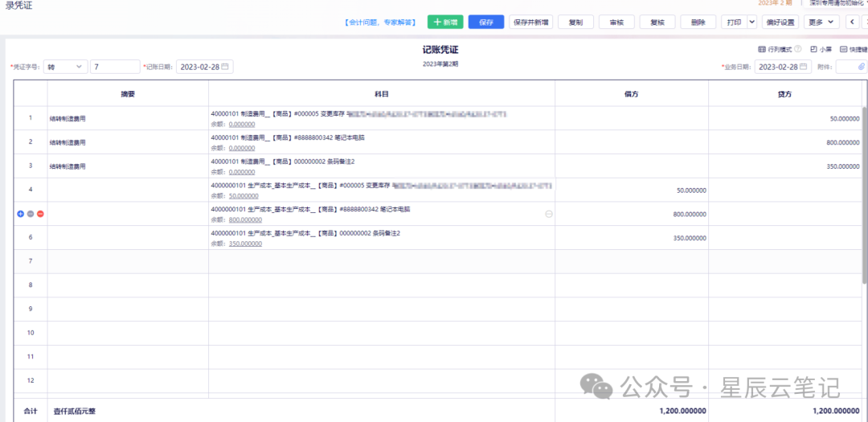This screenshot has height=422, width=868.
Task: Open the 快捷键 shortcut keys panel
Action: click(x=854, y=49)
